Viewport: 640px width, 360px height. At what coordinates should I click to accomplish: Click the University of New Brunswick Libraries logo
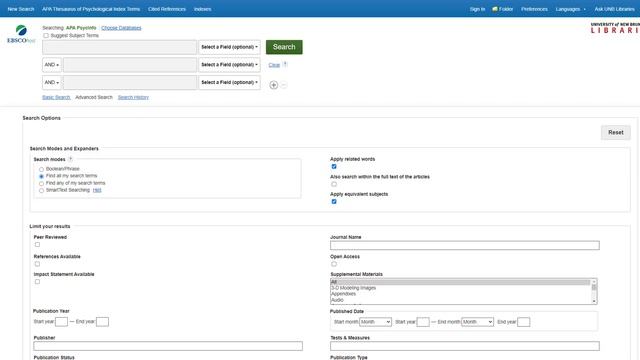click(x=615, y=28)
